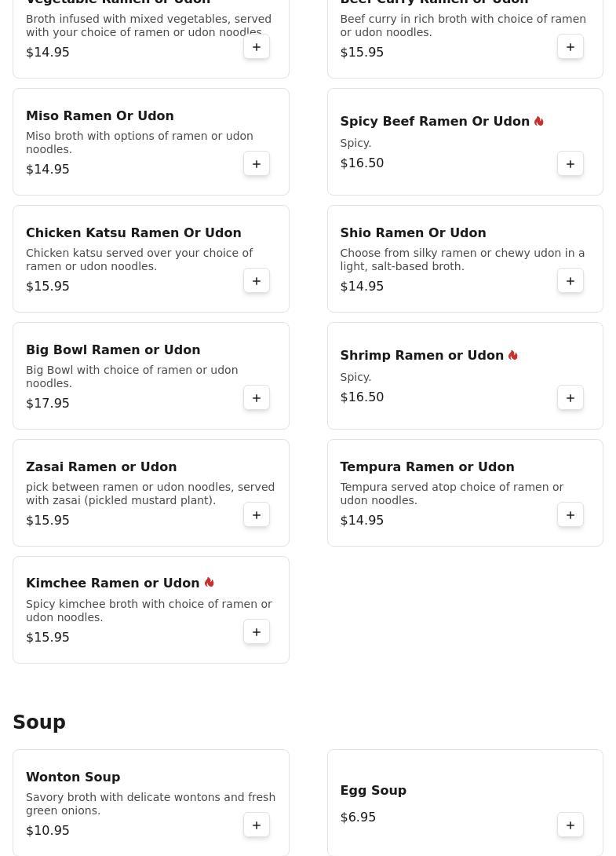Open the Tempura Ramen or Udon title

coord(427,466)
